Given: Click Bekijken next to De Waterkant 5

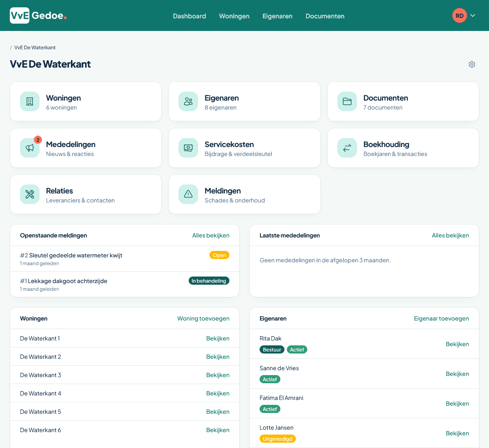Looking at the screenshot, I should (218, 412).
